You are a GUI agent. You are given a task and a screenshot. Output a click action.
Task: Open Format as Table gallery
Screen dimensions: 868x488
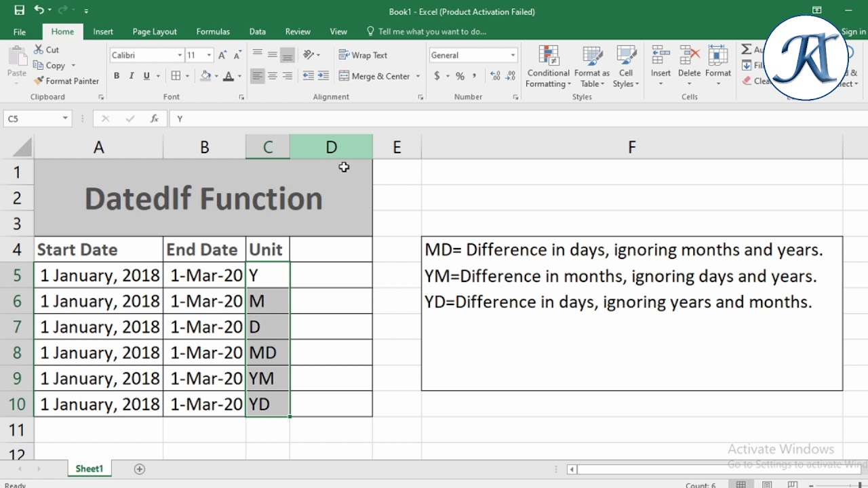[x=591, y=66]
